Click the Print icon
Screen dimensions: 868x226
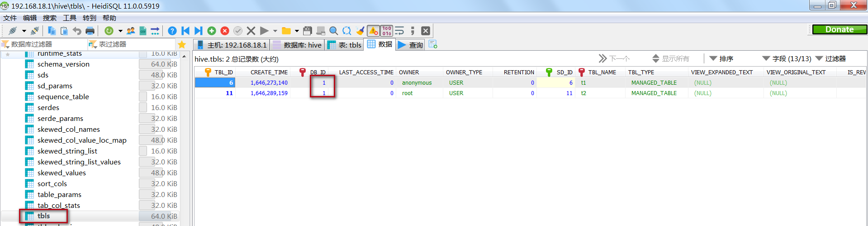click(90, 31)
